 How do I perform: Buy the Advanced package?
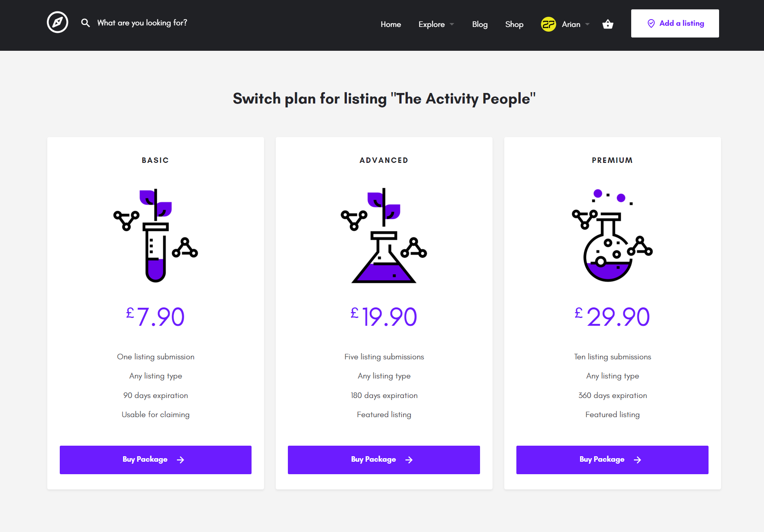[x=384, y=460]
